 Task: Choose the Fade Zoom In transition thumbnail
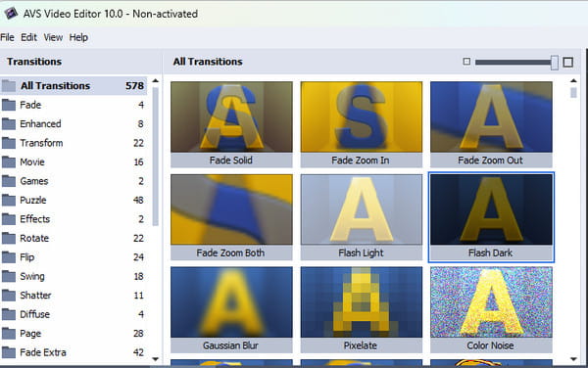[361, 124]
